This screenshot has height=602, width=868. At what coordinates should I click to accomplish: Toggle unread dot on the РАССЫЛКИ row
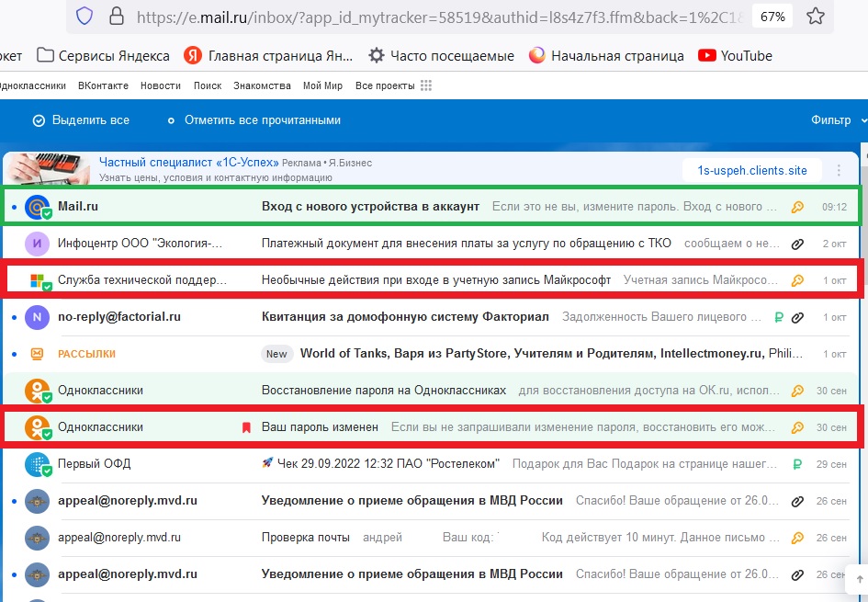15,355
